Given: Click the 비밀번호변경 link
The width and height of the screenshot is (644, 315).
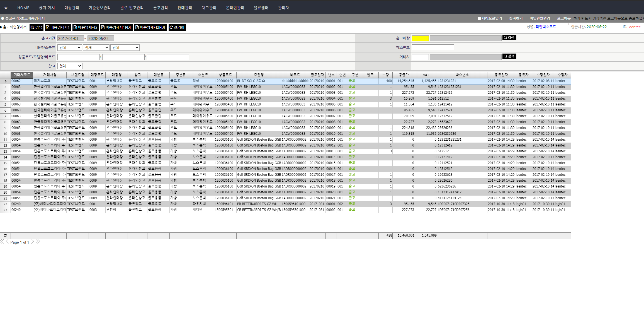Looking at the screenshot, I should (539, 18).
